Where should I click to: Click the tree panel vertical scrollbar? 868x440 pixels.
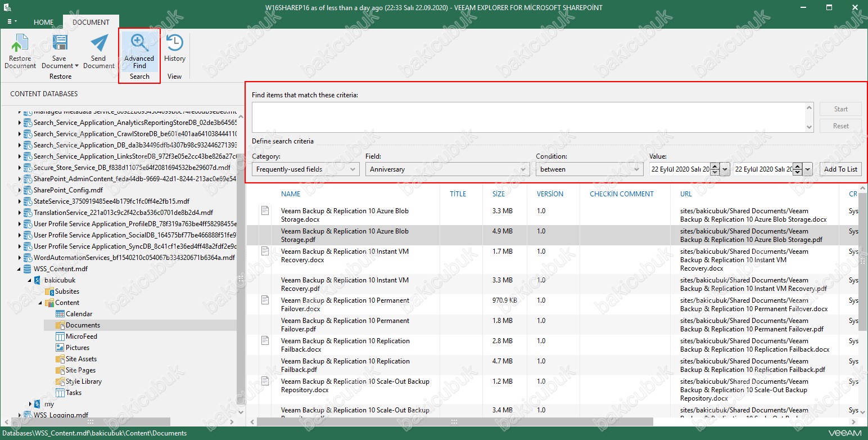pos(241,278)
